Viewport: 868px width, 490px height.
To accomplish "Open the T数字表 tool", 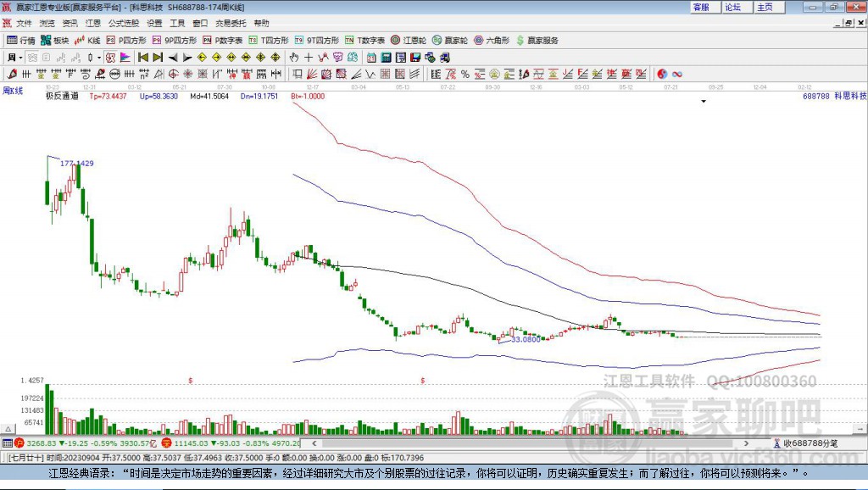I will pyautogui.click(x=364, y=41).
